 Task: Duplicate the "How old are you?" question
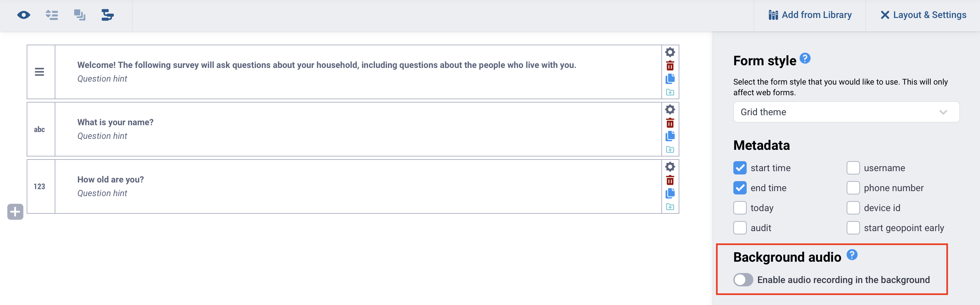[x=670, y=193]
